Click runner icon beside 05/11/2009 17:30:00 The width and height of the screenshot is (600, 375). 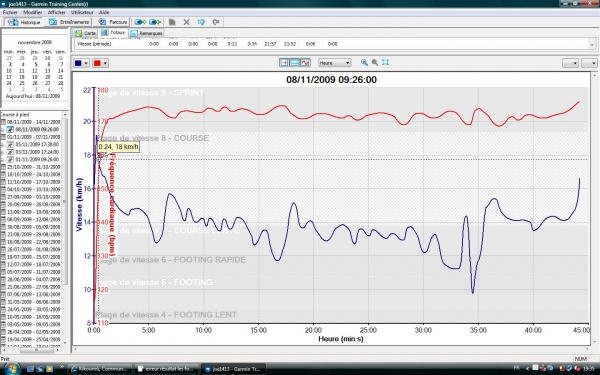pos(11,145)
